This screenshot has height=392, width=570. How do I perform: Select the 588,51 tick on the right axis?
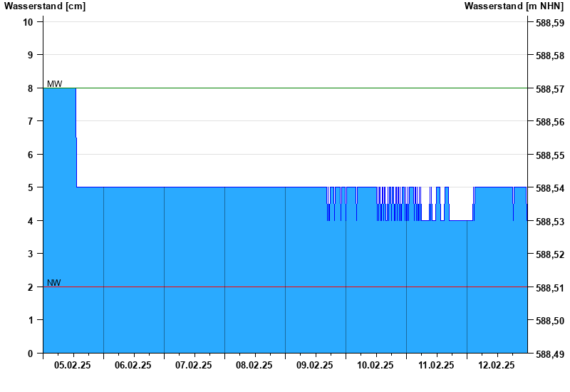(x=550, y=288)
